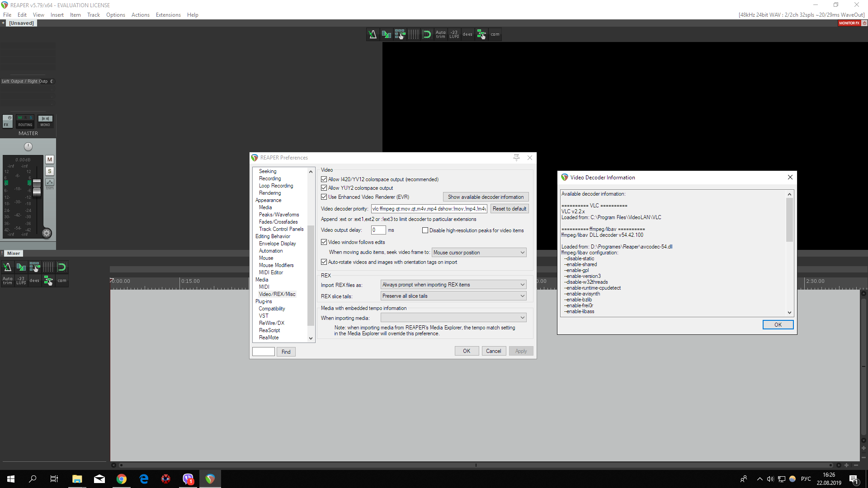Open the seek video frame to dropdown
Viewport: 868px width, 488px height.
click(x=479, y=253)
